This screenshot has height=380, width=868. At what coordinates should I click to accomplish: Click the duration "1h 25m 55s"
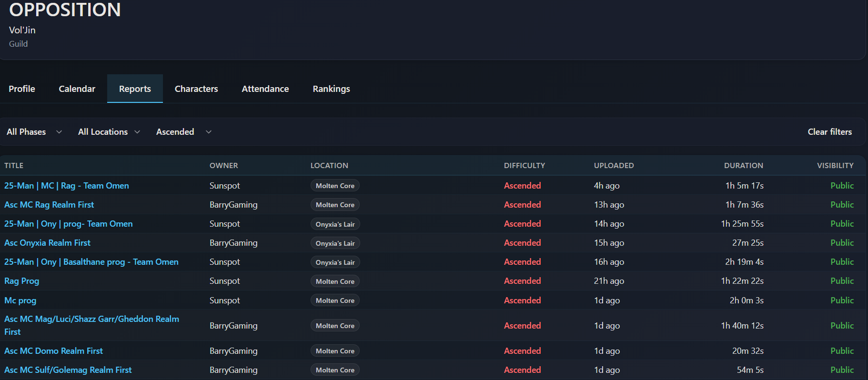742,224
